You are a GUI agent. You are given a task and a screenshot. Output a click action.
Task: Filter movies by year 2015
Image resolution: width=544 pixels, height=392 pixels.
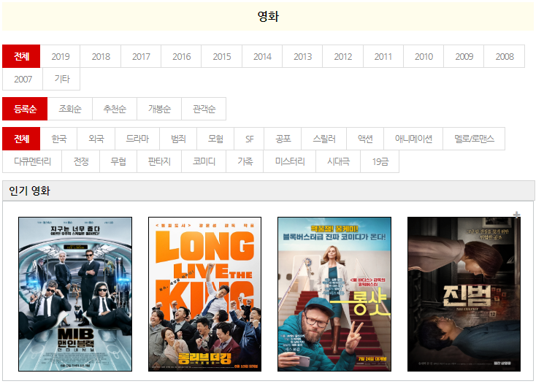222,56
